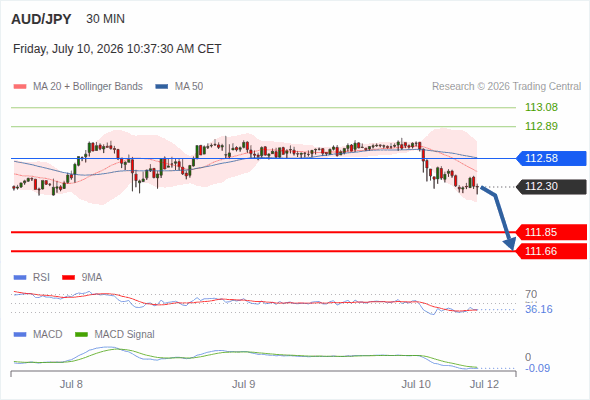Click the MACD legend label
Viewport: 590px width, 400px height.
48,334
